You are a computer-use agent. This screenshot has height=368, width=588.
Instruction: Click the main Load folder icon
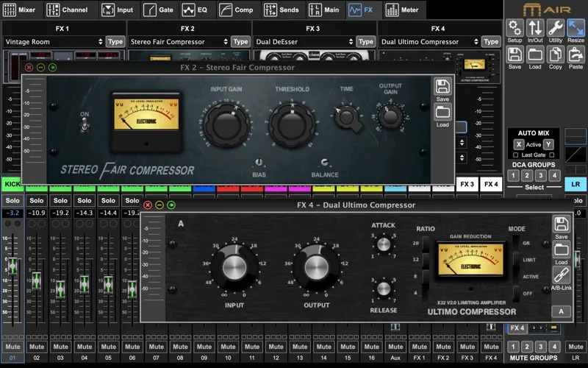[535, 54]
